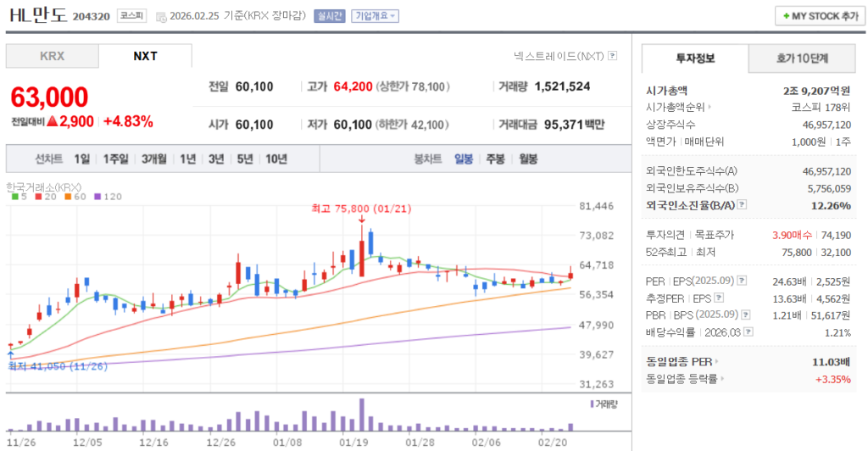The image size is (868, 451).
Task: Switch to the KRX tab
Action: [x=52, y=56]
